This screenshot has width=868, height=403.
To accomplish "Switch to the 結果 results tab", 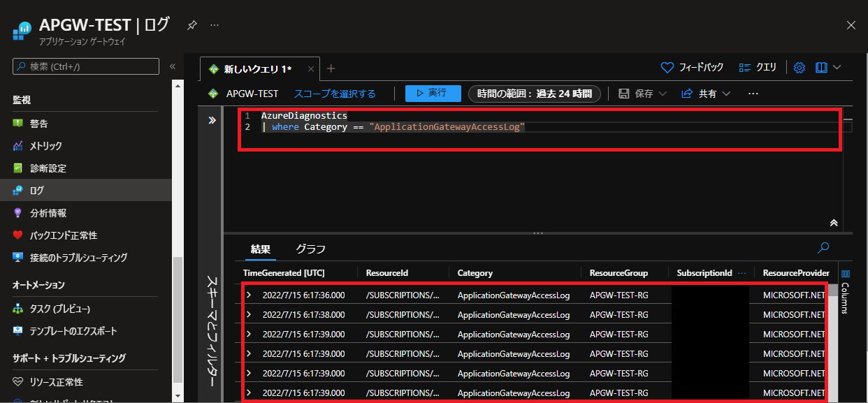I will [261, 249].
